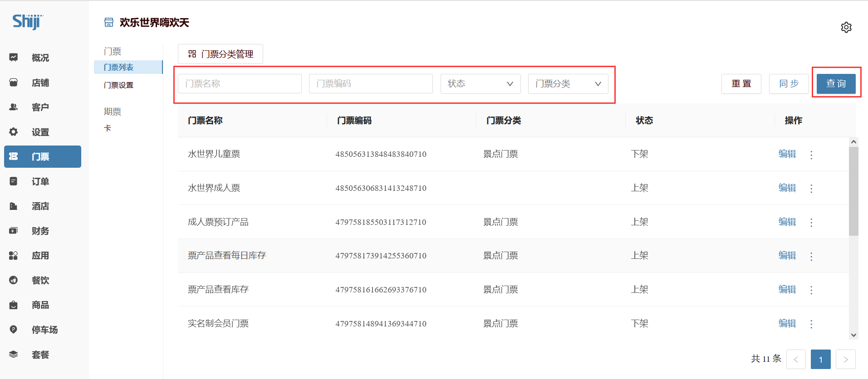Open 门票分类管理 button
The width and height of the screenshot is (868, 379).
coord(221,54)
